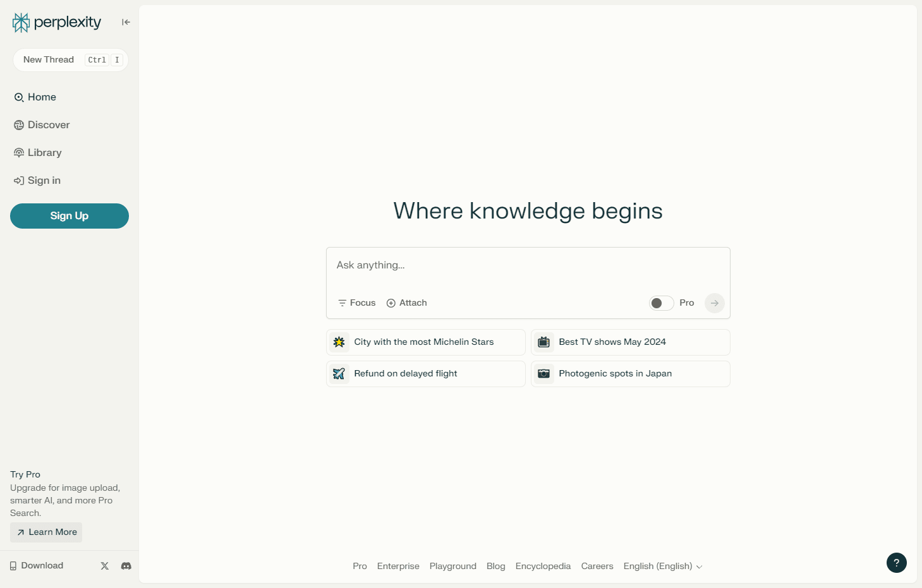The image size is (922, 588).
Task: Click the Sign Up button
Action: [70, 216]
